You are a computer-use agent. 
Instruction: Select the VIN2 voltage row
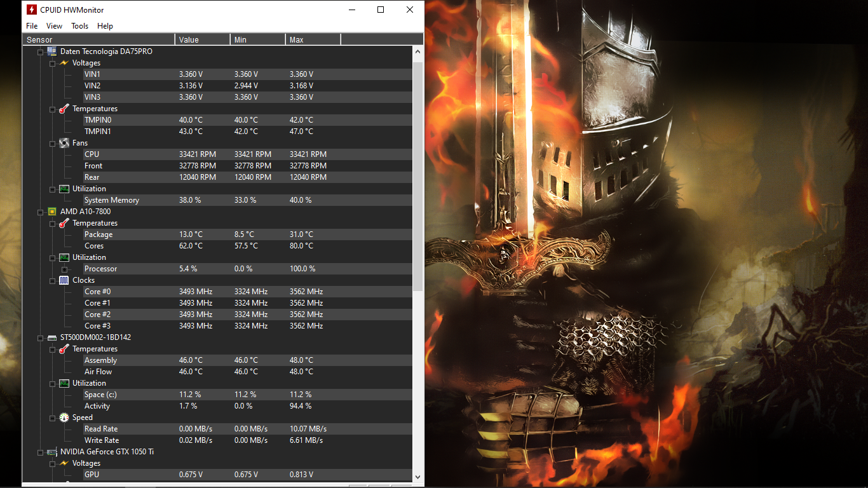click(x=248, y=86)
